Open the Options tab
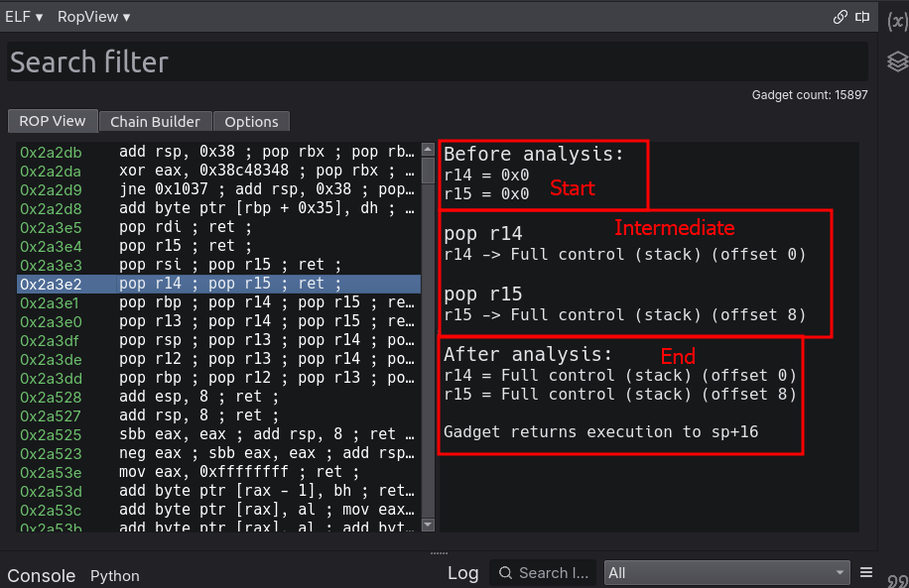This screenshot has width=909, height=588. (x=251, y=121)
